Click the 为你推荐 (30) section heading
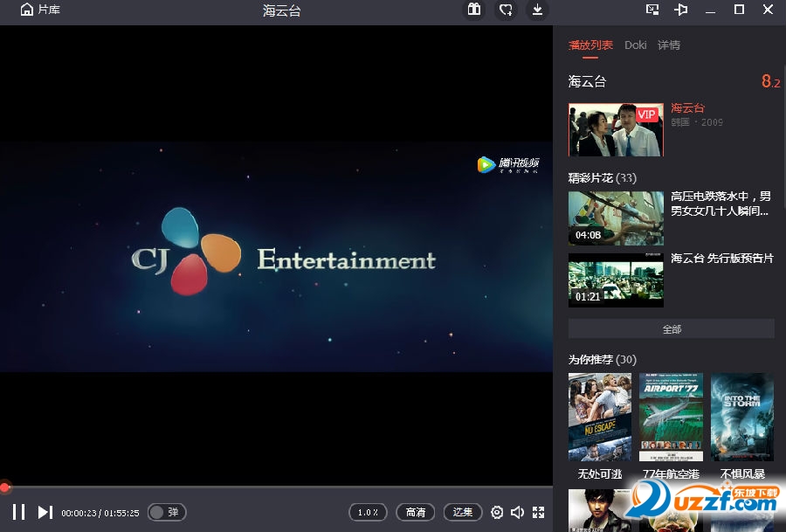 click(x=603, y=360)
